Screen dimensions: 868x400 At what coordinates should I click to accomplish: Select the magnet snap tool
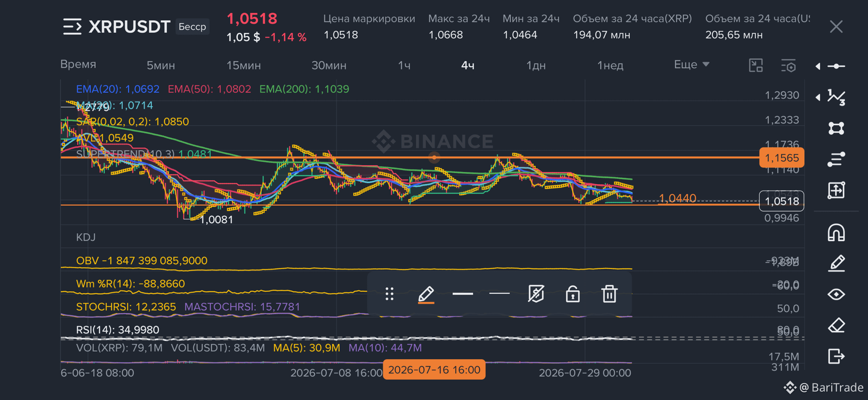click(x=836, y=232)
